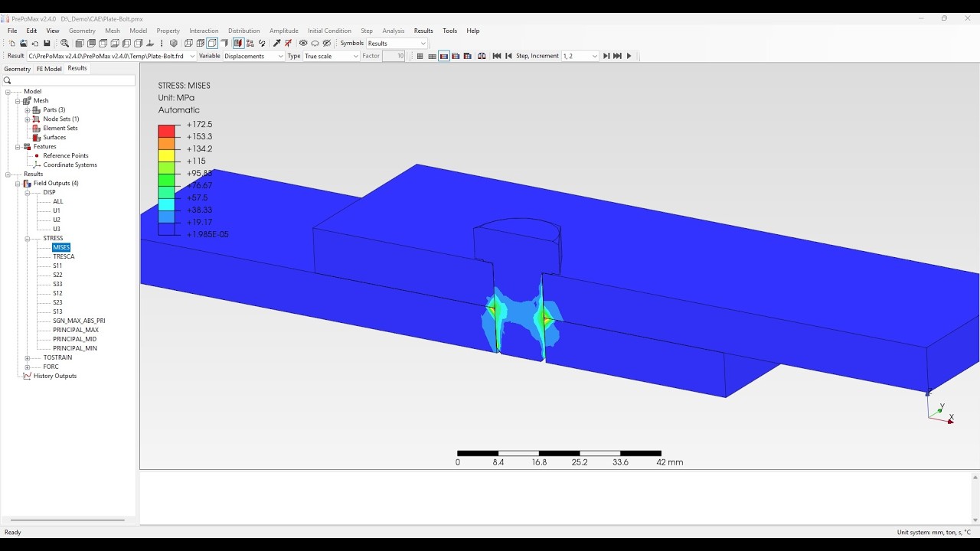Click the yellow legend color band
Viewport: 980px width, 551px height.
tap(168, 155)
